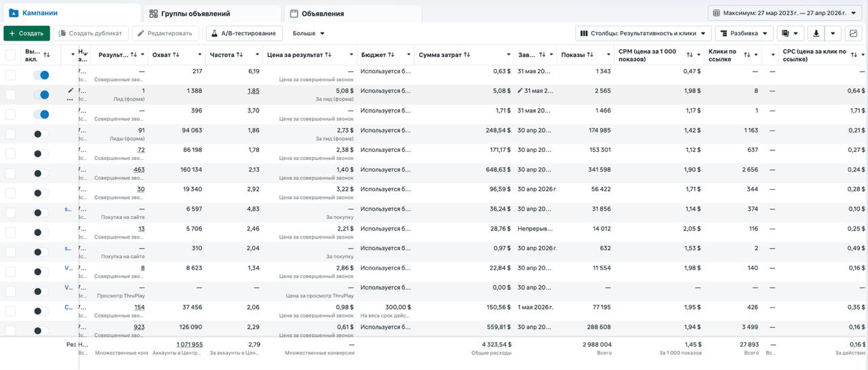The image size is (868, 370).
Task: Open the Цена за результат column dropdown arrow
Action: click(x=351, y=55)
